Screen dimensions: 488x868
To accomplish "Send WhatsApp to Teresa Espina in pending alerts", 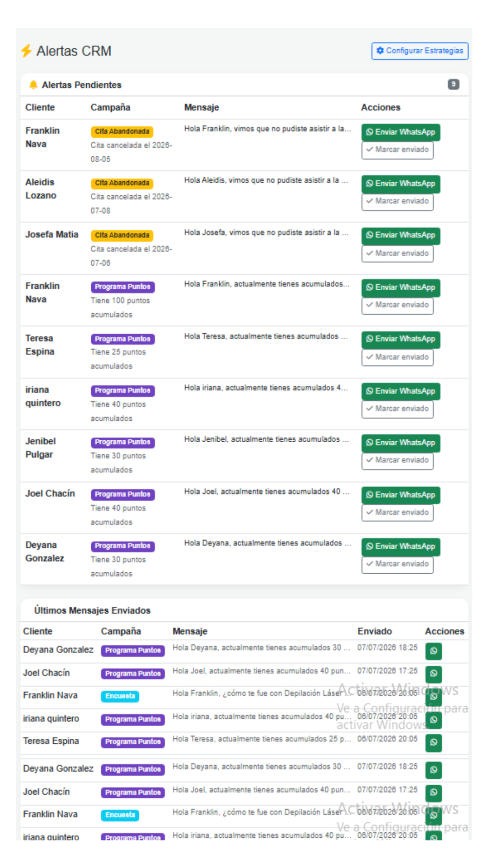I will click(401, 339).
